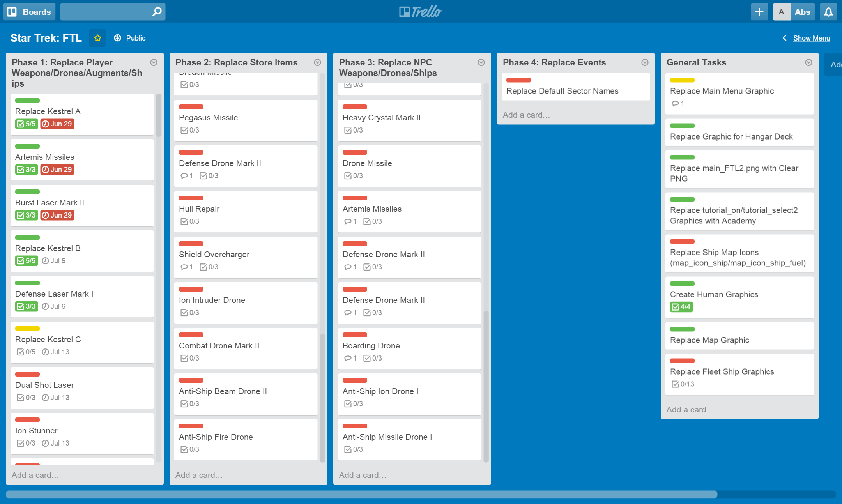Image resolution: width=842 pixels, height=504 pixels.
Task: Click Phase 1 list vertical scrollbar
Action: coord(159,115)
